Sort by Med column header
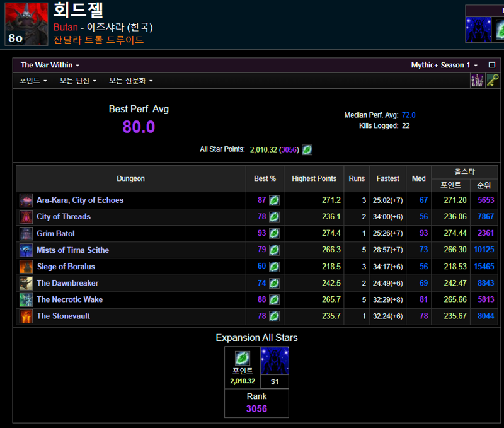The height and width of the screenshot is (428, 504). click(x=419, y=179)
